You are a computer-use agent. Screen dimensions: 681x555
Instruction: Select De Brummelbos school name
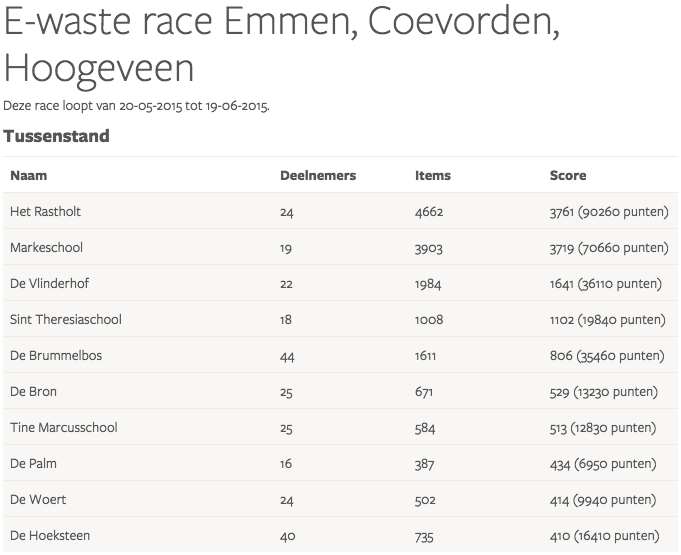click(x=56, y=356)
